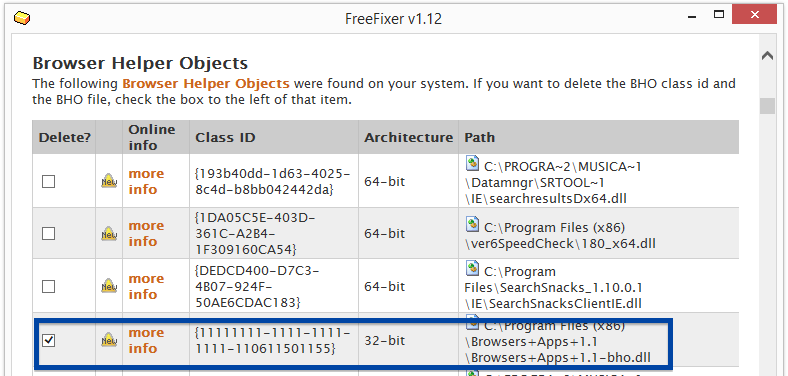Check the delete box for searchresultsDx64.dll
The image size is (788, 376).
click(48, 181)
